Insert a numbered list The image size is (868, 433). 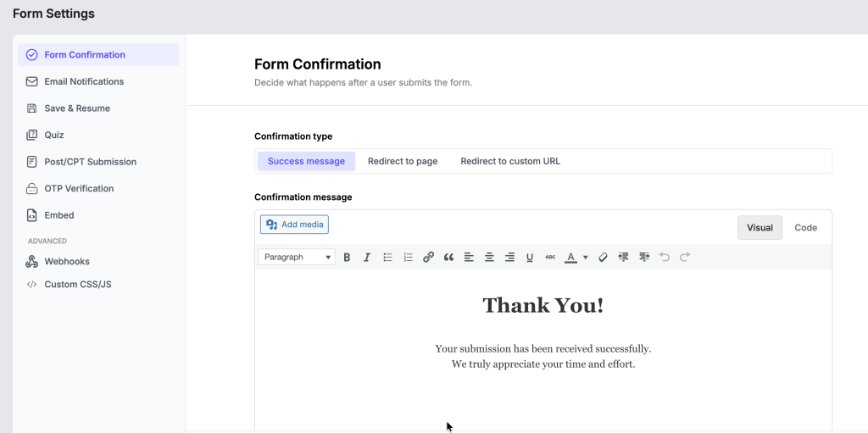coord(408,257)
